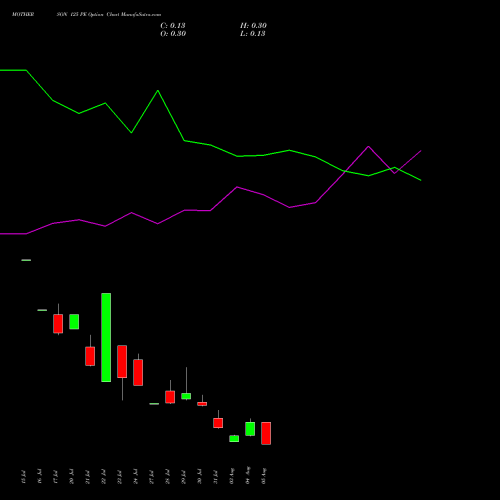Click the close value 'C: 0.13'
Viewport: 500px width, 500px height.
point(173,26)
